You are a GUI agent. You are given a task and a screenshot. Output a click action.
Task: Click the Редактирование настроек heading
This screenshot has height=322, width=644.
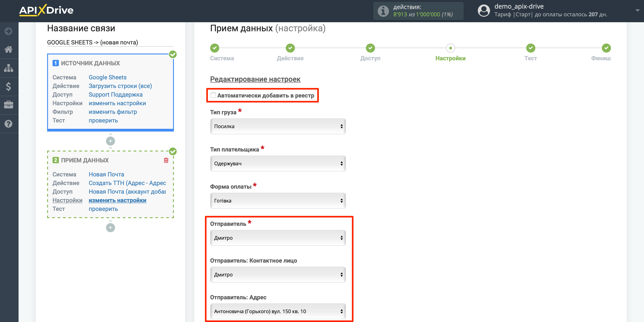pos(255,79)
